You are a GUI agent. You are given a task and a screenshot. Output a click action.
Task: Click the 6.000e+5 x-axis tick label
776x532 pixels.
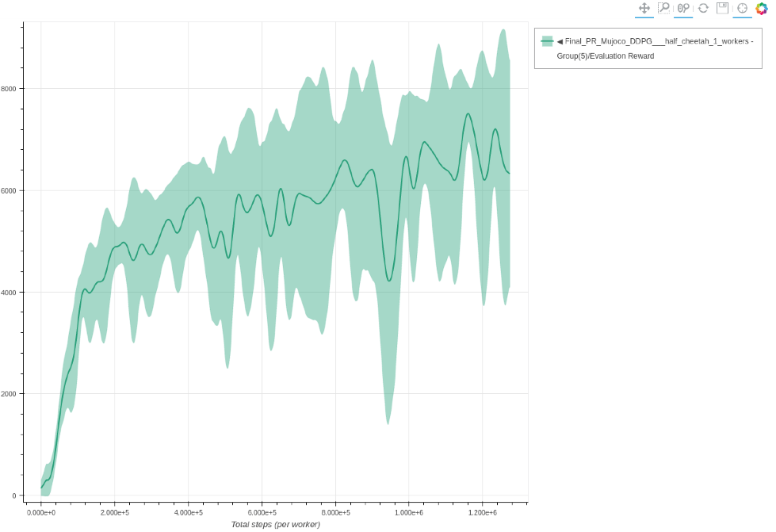(262, 513)
